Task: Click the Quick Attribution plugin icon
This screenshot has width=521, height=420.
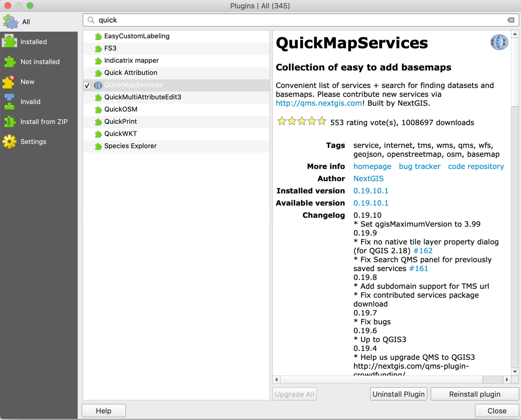Action: pyautogui.click(x=98, y=73)
